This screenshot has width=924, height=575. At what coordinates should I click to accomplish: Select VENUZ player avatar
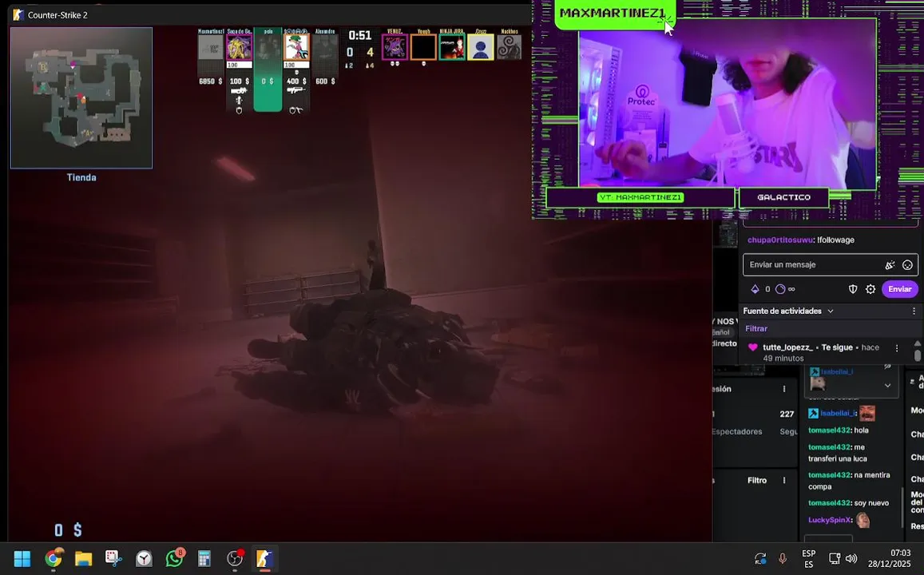point(395,47)
